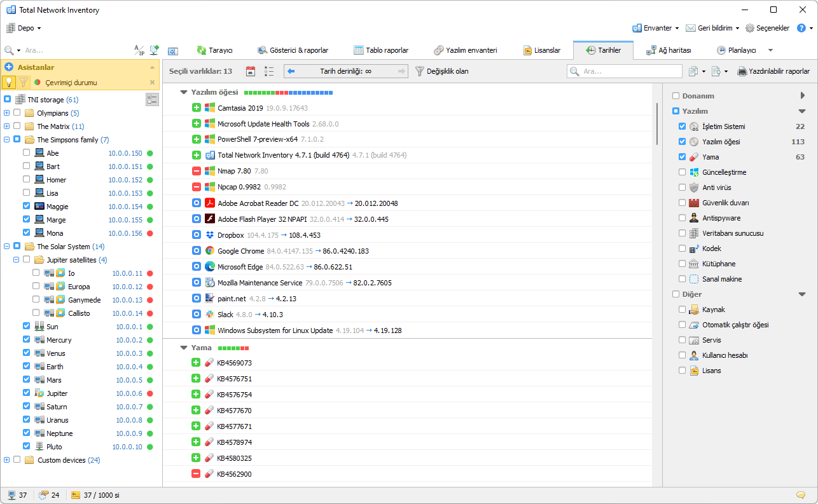Click the funnel filter assistant icon
The image size is (818, 504).
(x=23, y=82)
